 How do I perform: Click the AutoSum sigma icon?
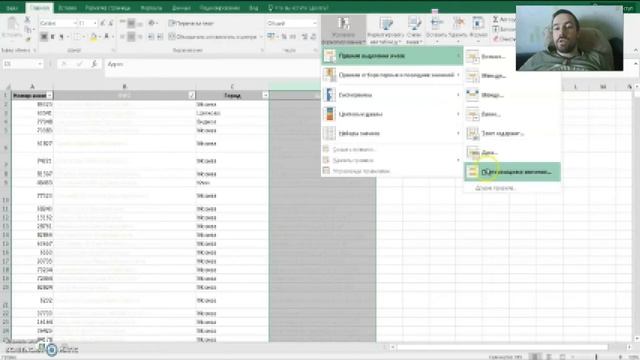[x=495, y=19]
